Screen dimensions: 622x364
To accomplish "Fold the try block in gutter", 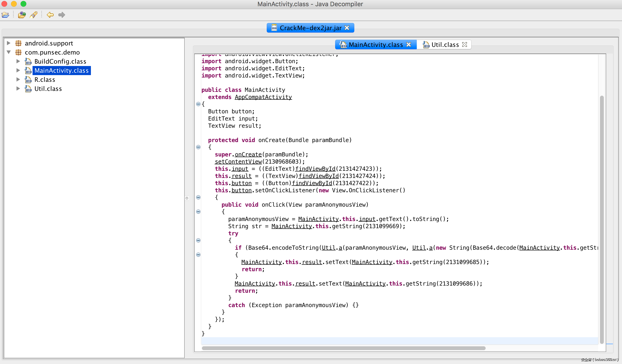I will 198,240.
